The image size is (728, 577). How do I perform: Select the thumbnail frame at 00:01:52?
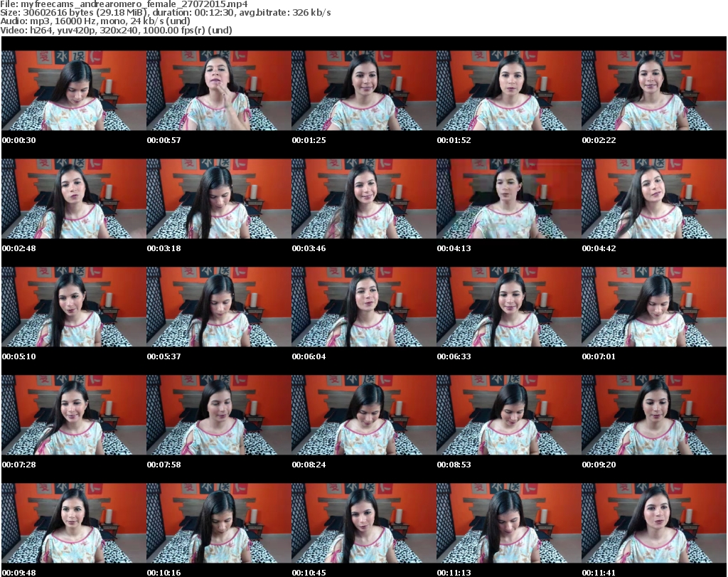tap(509, 90)
